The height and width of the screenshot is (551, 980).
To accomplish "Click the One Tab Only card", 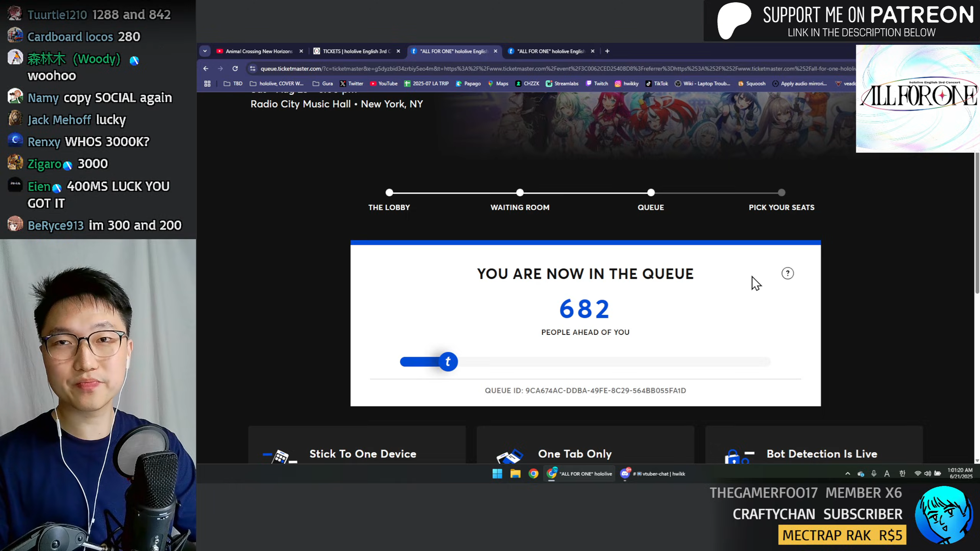I will (x=585, y=445).
